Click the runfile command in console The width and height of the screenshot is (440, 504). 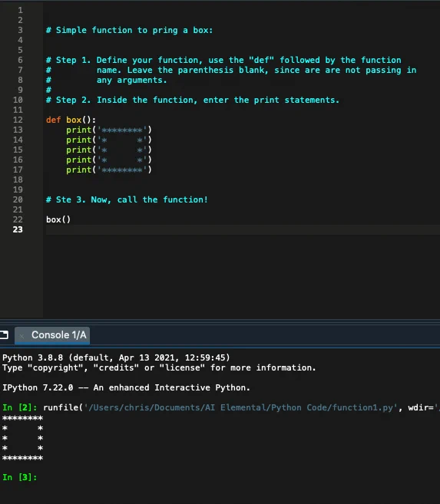(221, 407)
